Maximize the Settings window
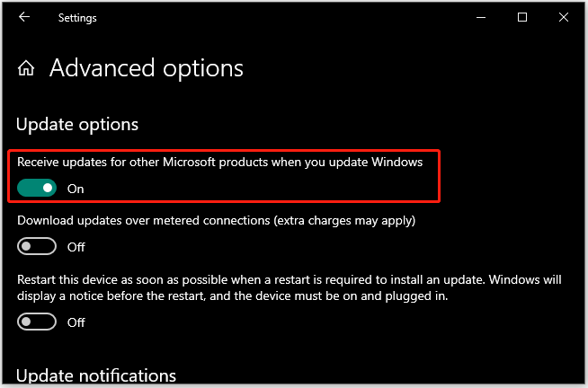Screen dimensions: 588x388 click(x=522, y=17)
